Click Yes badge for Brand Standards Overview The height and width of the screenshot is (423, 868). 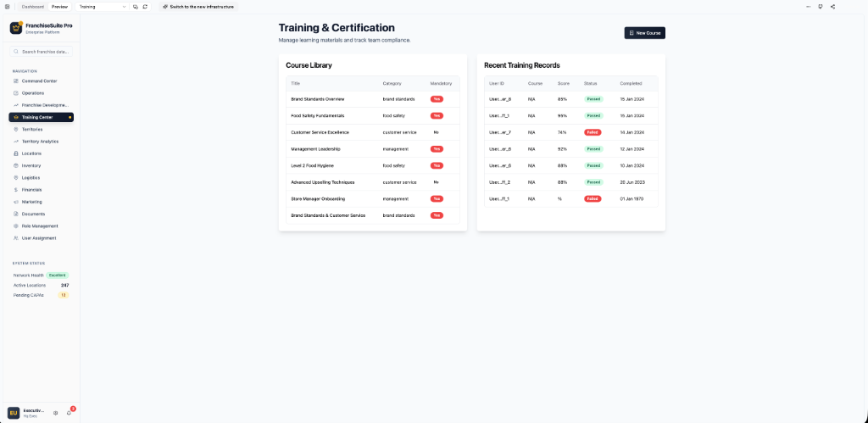click(x=437, y=99)
